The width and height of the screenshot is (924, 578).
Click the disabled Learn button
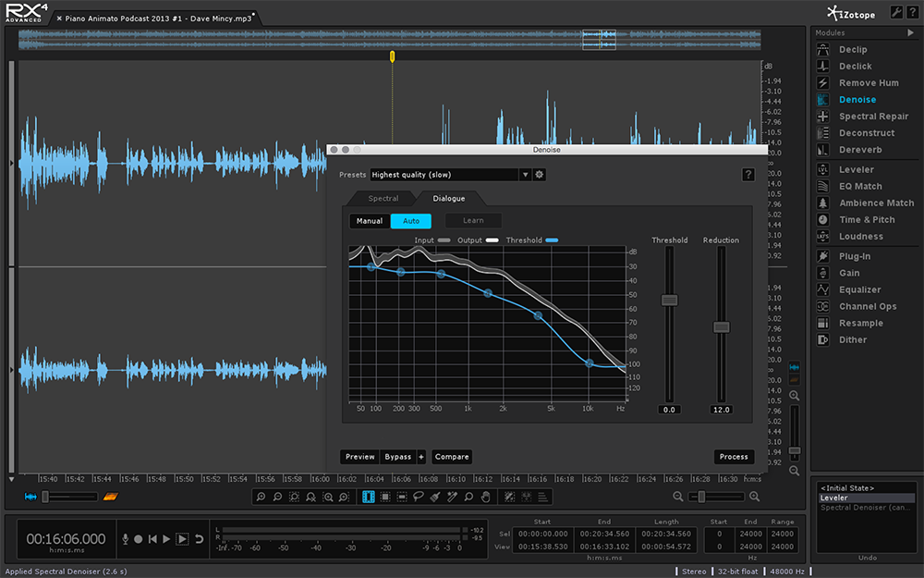pyautogui.click(x=473, y=221)
